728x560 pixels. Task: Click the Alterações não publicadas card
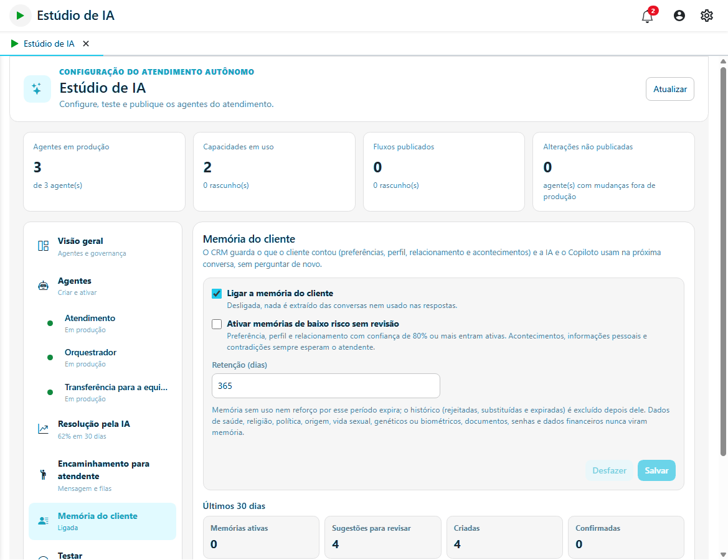point(614,172)
